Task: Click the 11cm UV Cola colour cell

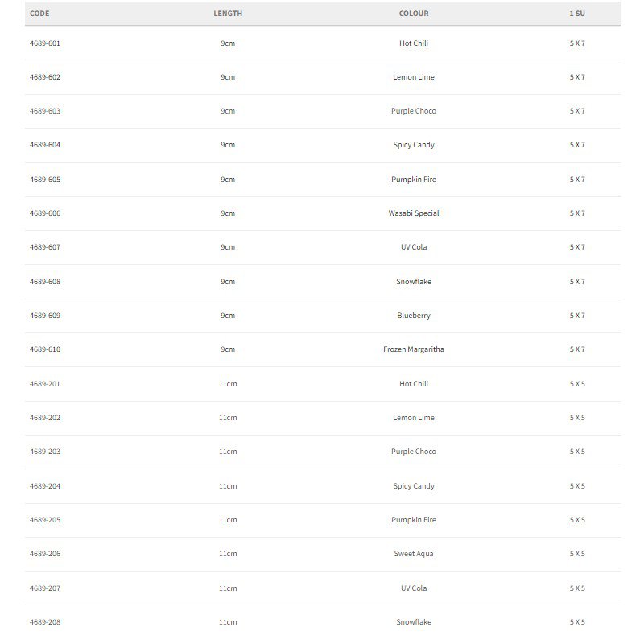Action: (414, 588)
